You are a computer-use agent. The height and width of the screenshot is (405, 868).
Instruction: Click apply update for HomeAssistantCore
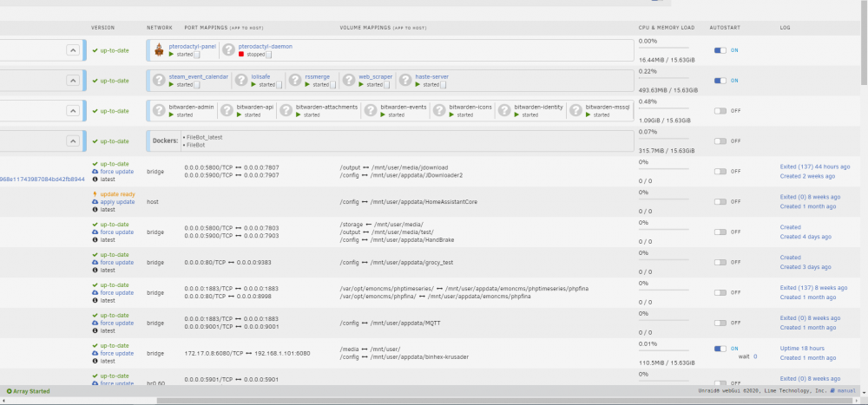coord(117,202)
